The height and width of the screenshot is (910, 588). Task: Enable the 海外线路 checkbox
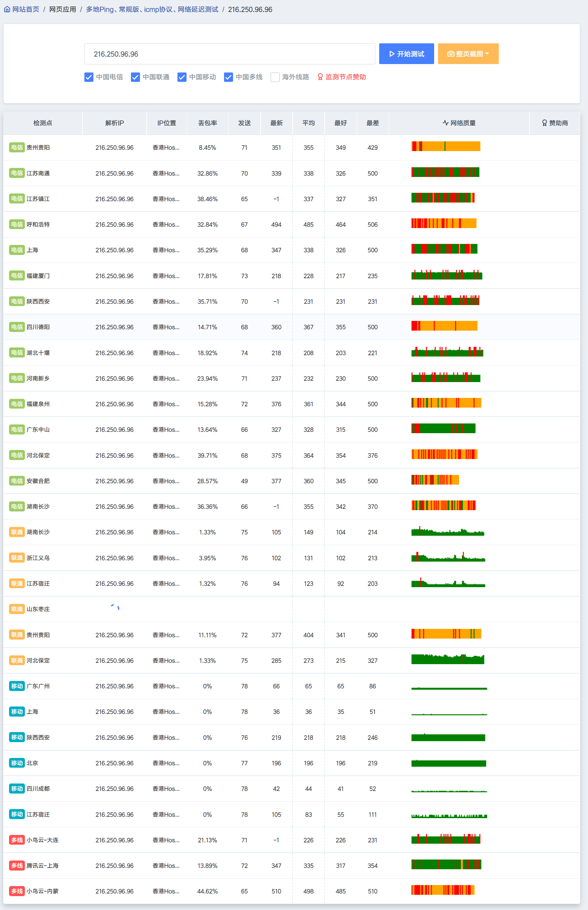click(275, 77)
